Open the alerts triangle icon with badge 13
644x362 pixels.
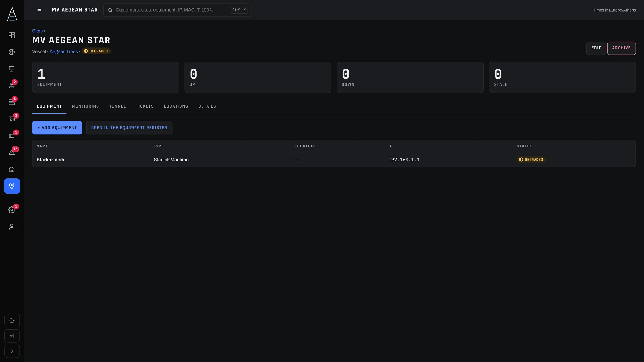12,152
